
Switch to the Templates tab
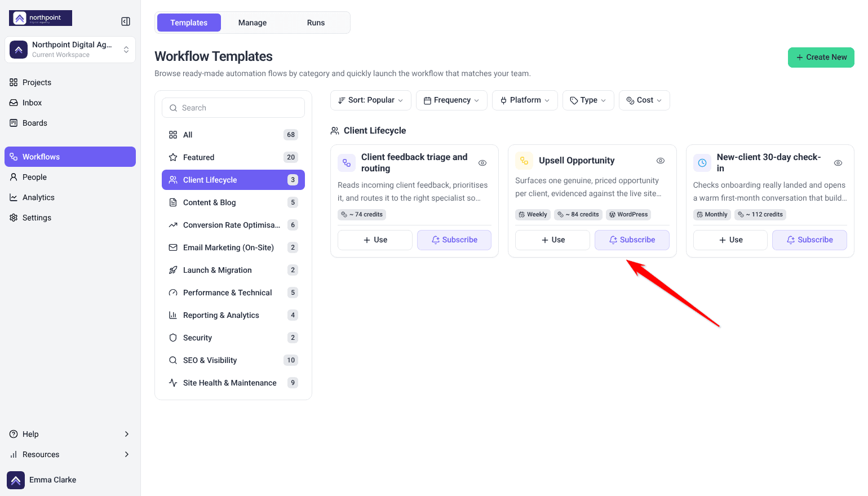[x=189, y=23]
